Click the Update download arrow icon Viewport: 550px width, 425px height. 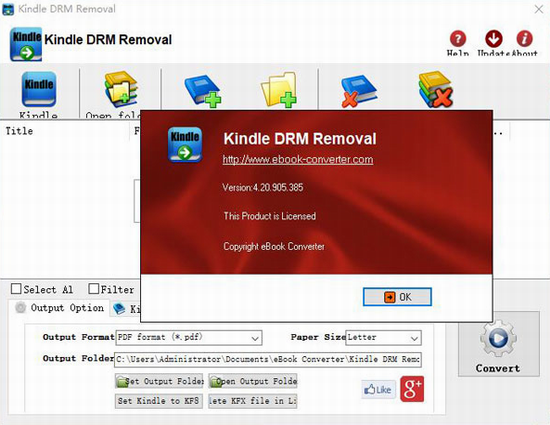tap(494, 39)
